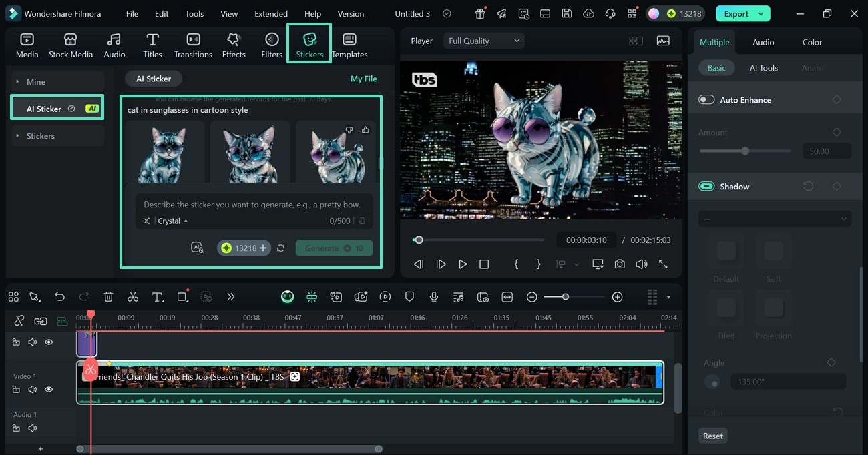Screen dimensions: 868x455
Task: Open the Crop tool from the timeline toolbar
Action: (182, 296)
